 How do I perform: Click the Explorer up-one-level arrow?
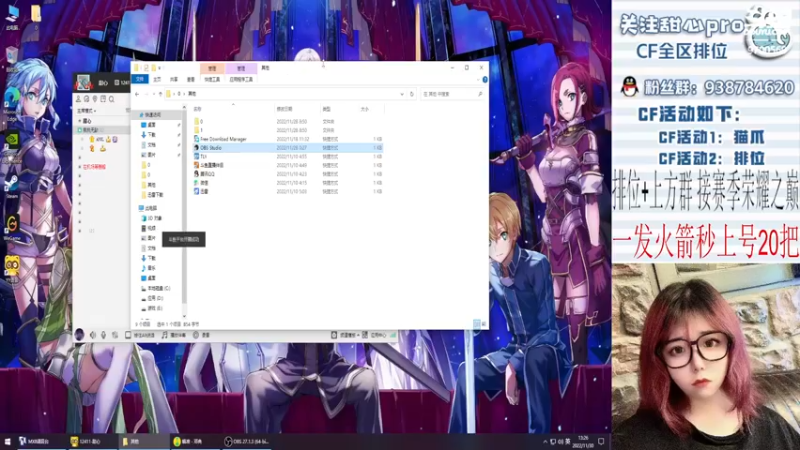click(160, 94)
